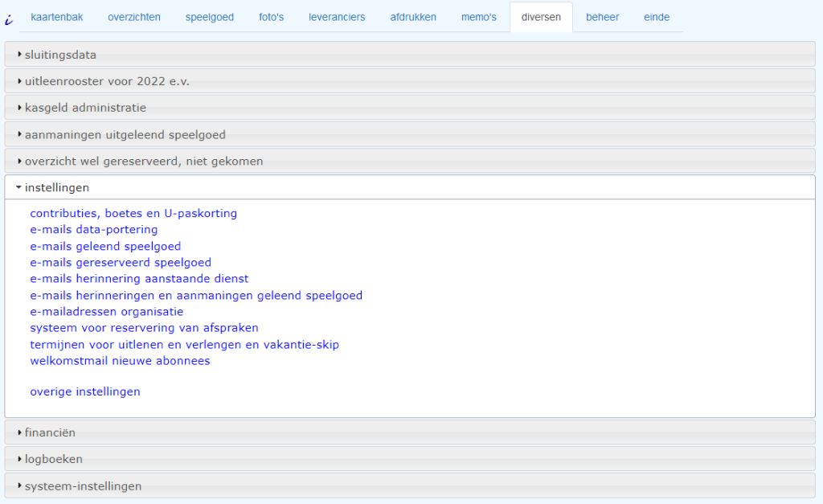
Task: Collapse the instellingen section
Action: tap(410, 187)
